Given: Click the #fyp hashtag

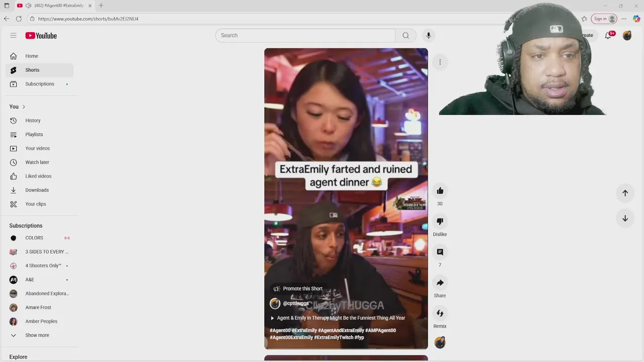Looking at the screenshot, I should pos(359,337).
